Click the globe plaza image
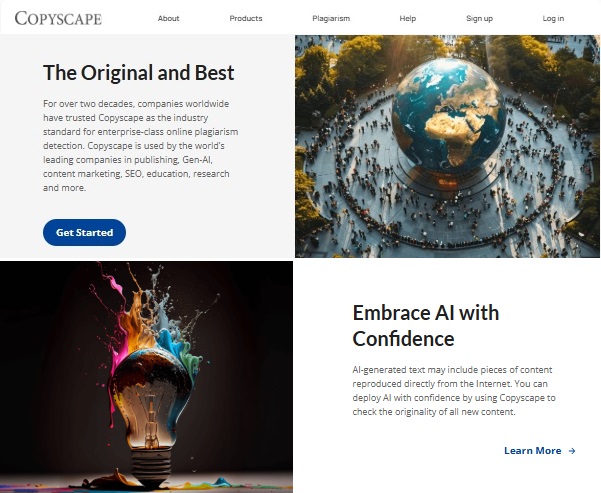The height and width of the screenshot is (493, 601). click(x=447, y=146)
